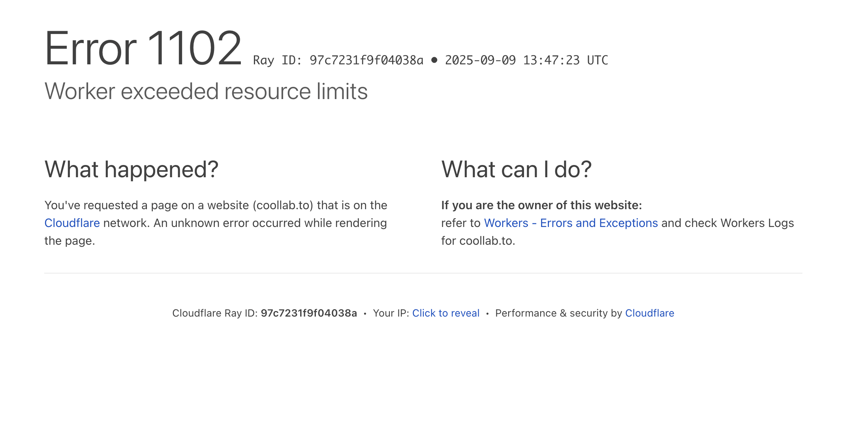Click the horizontal divider above the footer
Image resolution: width=868 pixels, height=435 pixels.
[x=423, y=273]
